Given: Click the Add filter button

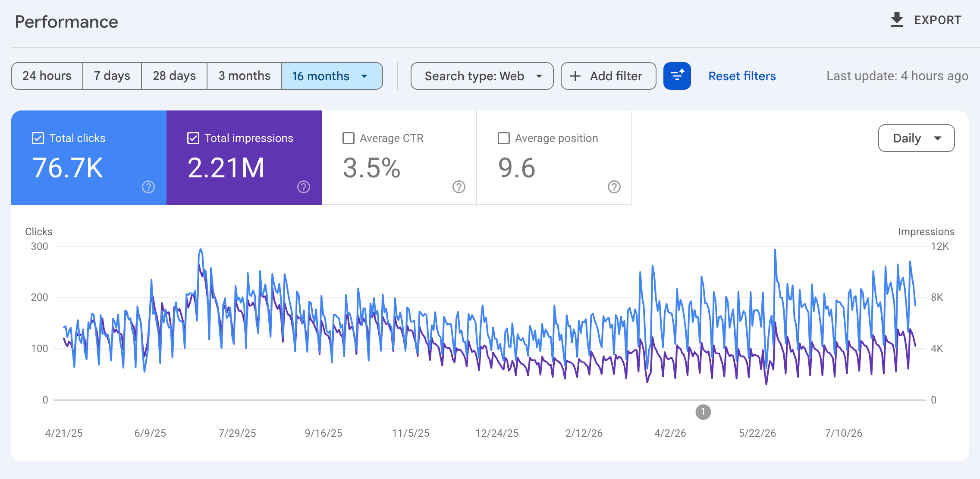Looking at the screenshot, I should (608, 76).
